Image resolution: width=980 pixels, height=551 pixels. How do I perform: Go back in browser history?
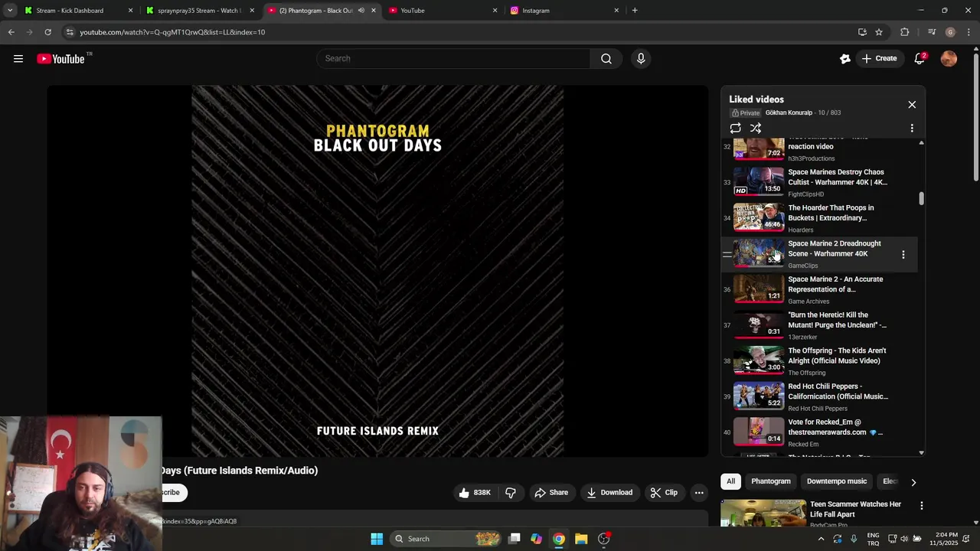click(x=11, y=32)
